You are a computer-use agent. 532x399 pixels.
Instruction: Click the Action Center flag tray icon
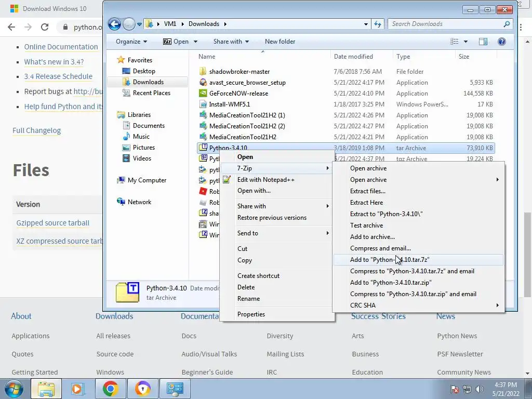(454, 389)
